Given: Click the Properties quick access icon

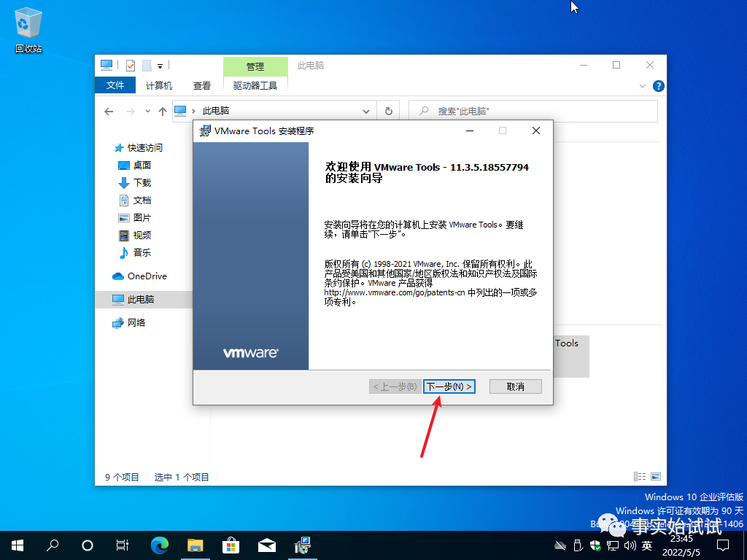Looking at the screenshot, I should 131,65.
